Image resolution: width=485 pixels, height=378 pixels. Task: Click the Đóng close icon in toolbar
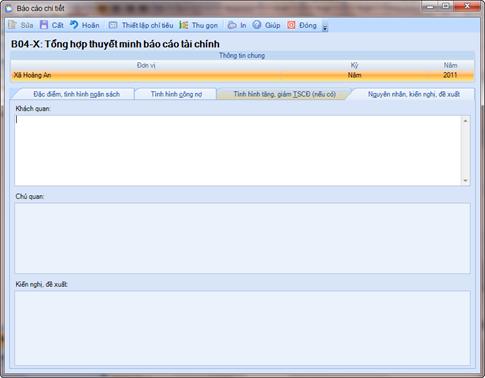coord(291,25)
